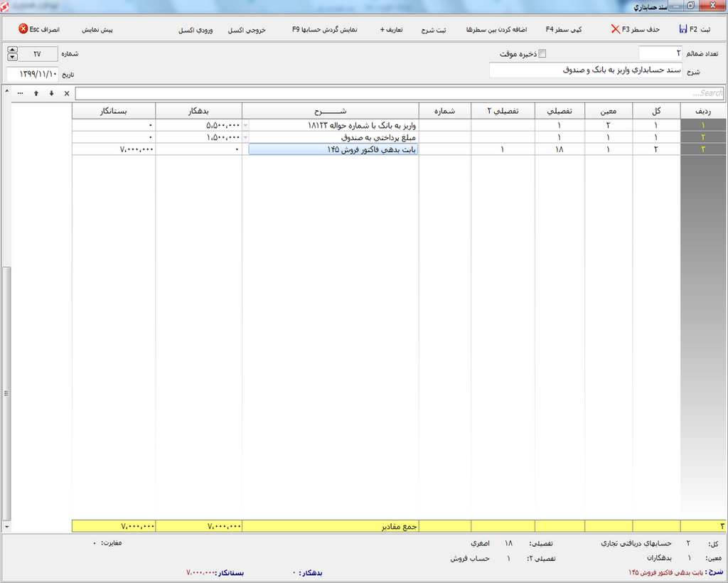Click تفصیلي ۲ value in row 3

pyautogui.click(x=503, y=149)
